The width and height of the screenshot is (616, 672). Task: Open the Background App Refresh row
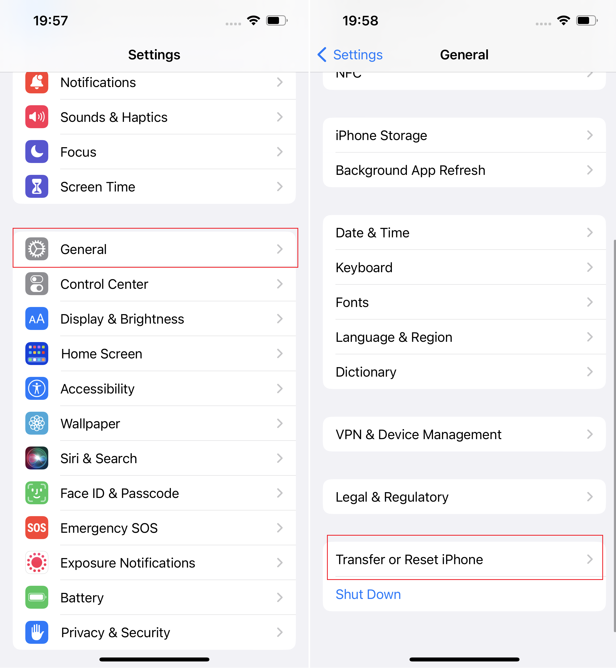pyautogui.click(x=464, y=170)
